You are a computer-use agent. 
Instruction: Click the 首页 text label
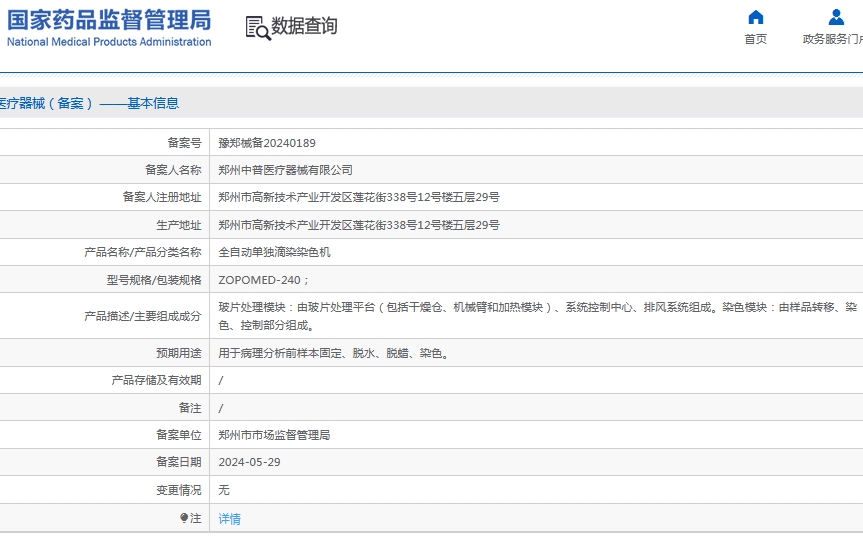[x=756, y=39]
